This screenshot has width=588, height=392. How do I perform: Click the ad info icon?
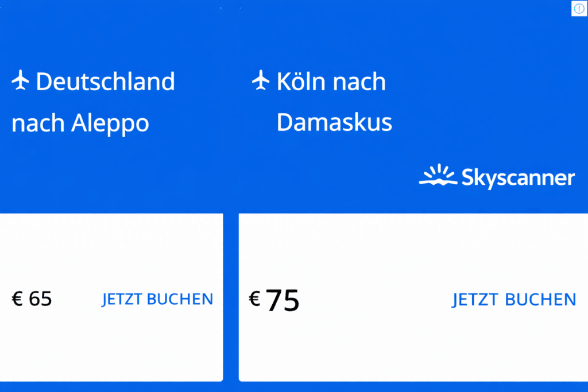pos(578,9)
